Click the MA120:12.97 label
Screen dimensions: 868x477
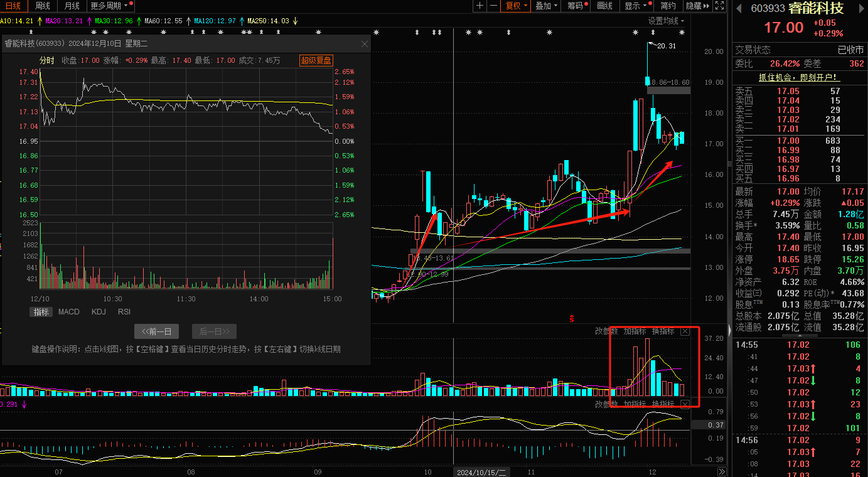(215, 21)
